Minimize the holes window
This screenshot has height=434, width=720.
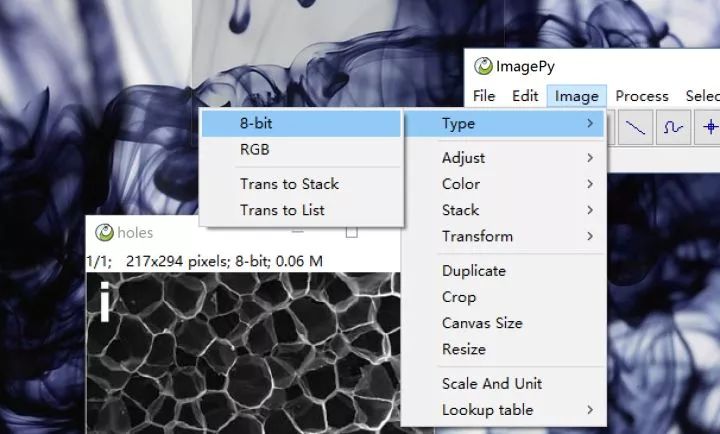(x=298, y=232)
